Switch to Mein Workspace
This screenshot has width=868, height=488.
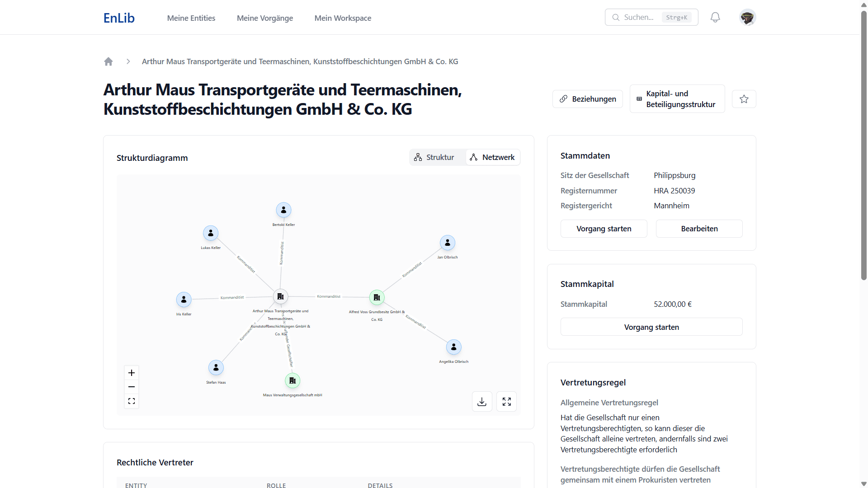[343, 18]
